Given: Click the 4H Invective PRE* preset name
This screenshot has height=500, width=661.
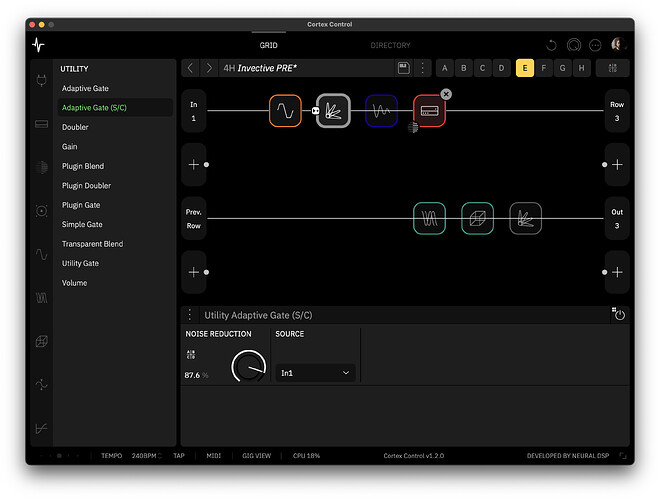Looking at the screenshot, I should coord(260,68).
